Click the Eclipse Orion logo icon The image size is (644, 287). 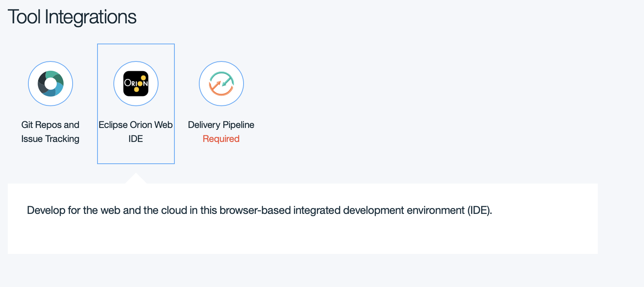click(136, 84)
